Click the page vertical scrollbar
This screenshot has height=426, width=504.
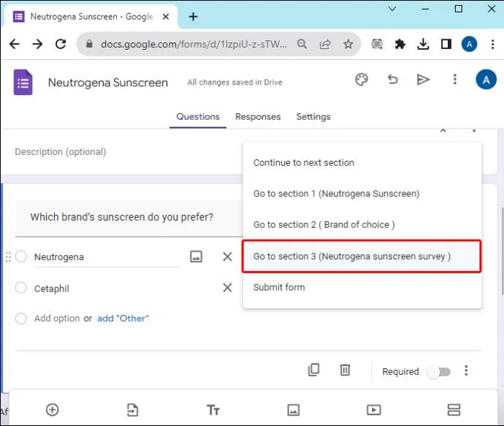pos(501,251)
